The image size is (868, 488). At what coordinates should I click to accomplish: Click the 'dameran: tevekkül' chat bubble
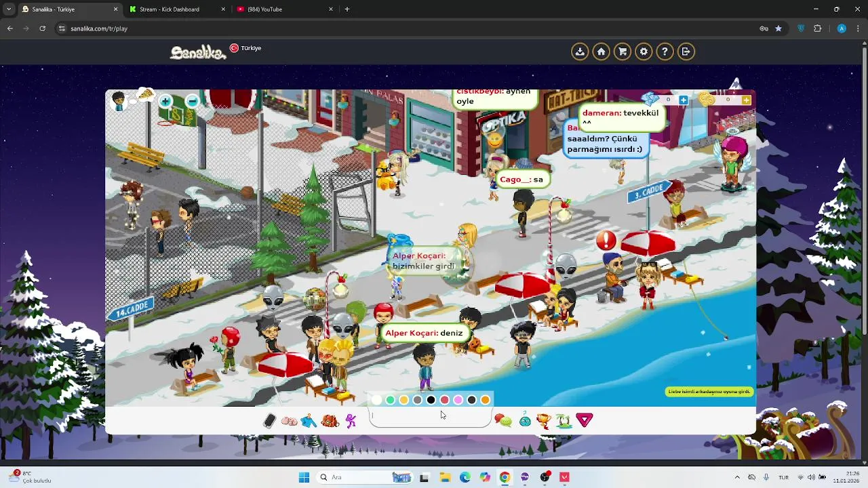click(620, 117)
